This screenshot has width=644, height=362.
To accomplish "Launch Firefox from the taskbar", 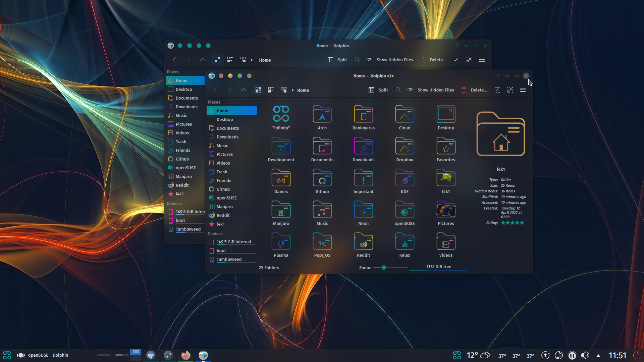I will 186,355.
